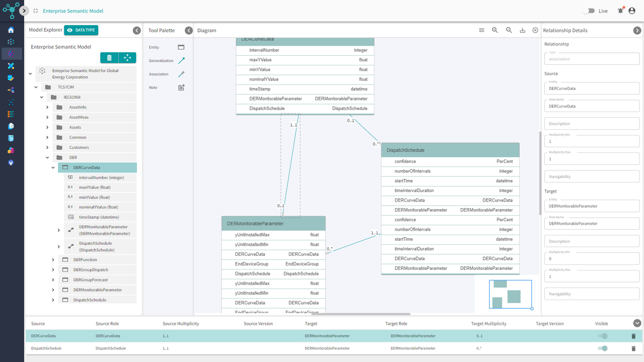Toggle visibility of DERCurveData relationship

(x=602, y=336)
